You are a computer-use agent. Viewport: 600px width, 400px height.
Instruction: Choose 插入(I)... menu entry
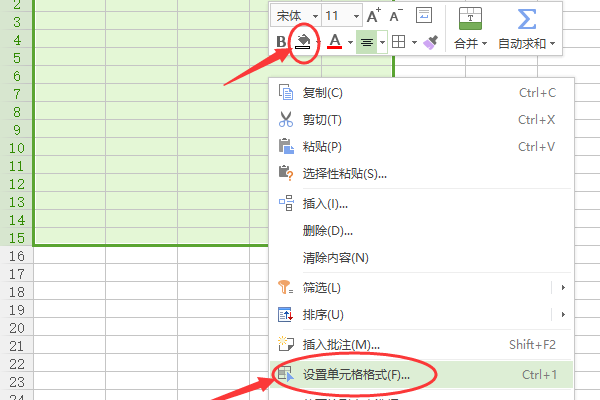(421, 204)
